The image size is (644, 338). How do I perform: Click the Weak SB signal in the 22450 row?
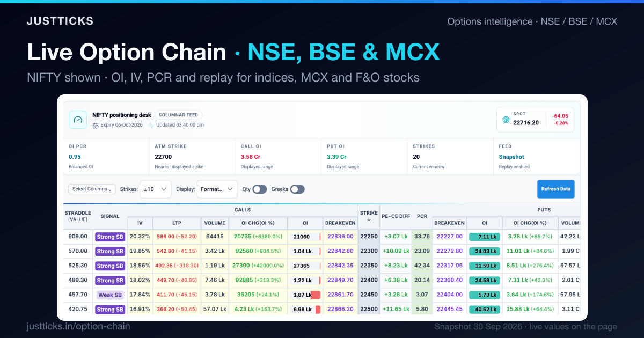[110, 295]
